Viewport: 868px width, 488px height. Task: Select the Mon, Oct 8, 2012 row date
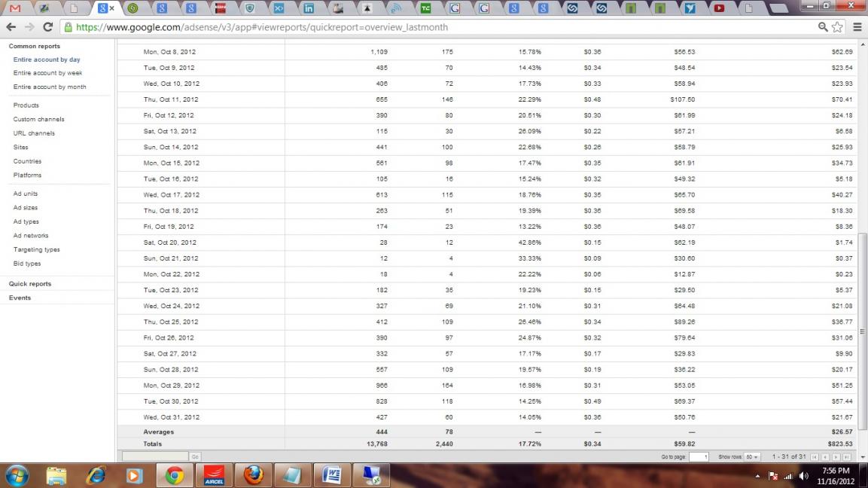[169, 52]
